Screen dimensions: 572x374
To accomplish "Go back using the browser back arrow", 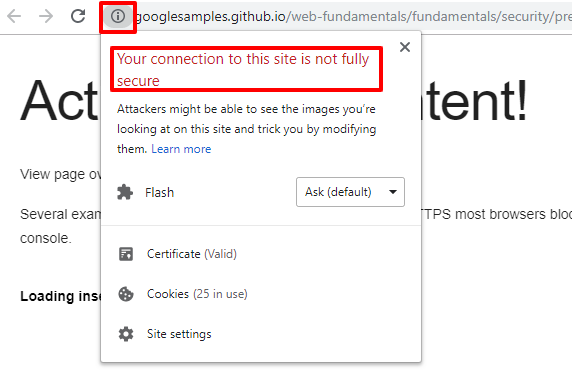I will (x=14, y=16).
